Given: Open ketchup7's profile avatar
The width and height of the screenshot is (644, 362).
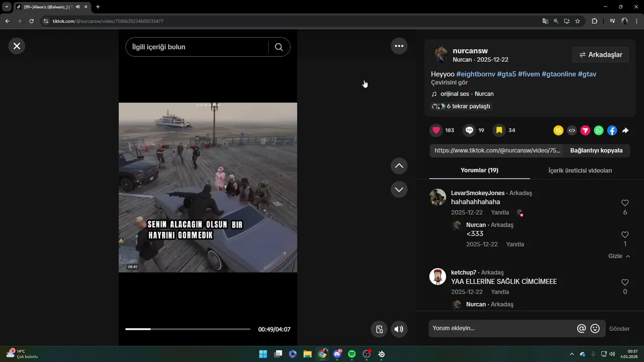Looking at the screenshot, I should [x=438, y=277].
